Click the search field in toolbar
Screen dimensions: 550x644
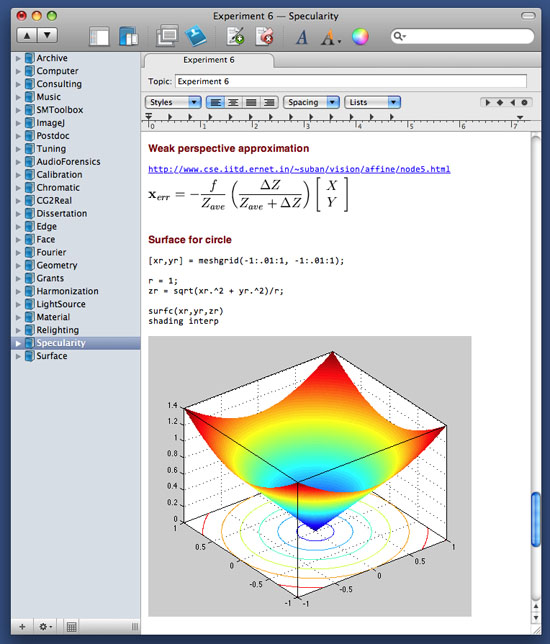coord(462,36)
